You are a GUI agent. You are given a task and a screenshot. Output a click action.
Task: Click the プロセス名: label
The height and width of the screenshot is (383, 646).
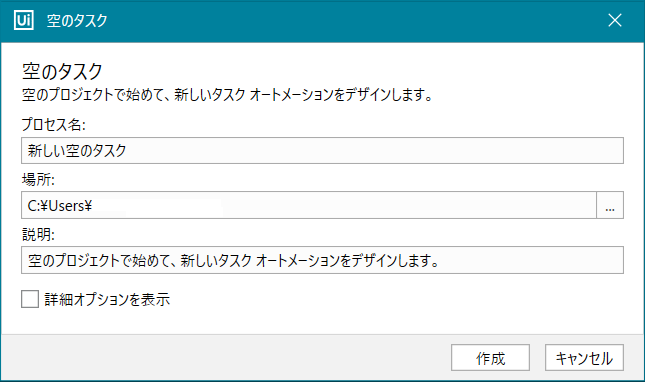[54, 124]
